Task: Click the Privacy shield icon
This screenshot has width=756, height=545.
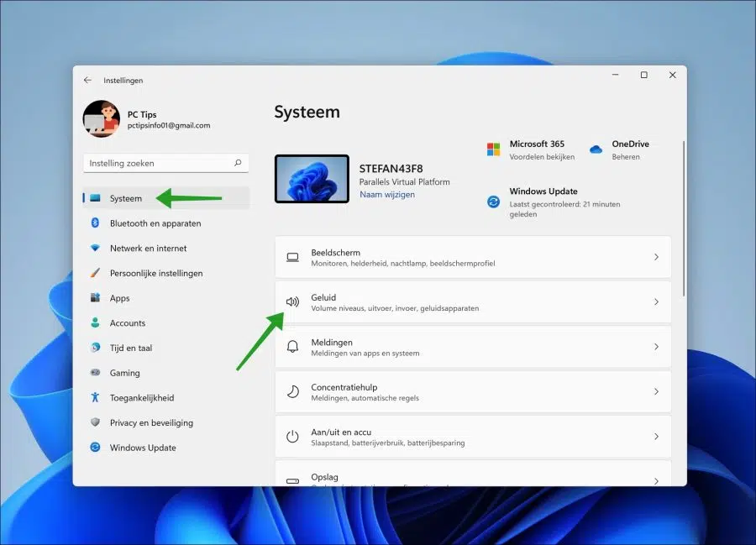Action: 95,422
